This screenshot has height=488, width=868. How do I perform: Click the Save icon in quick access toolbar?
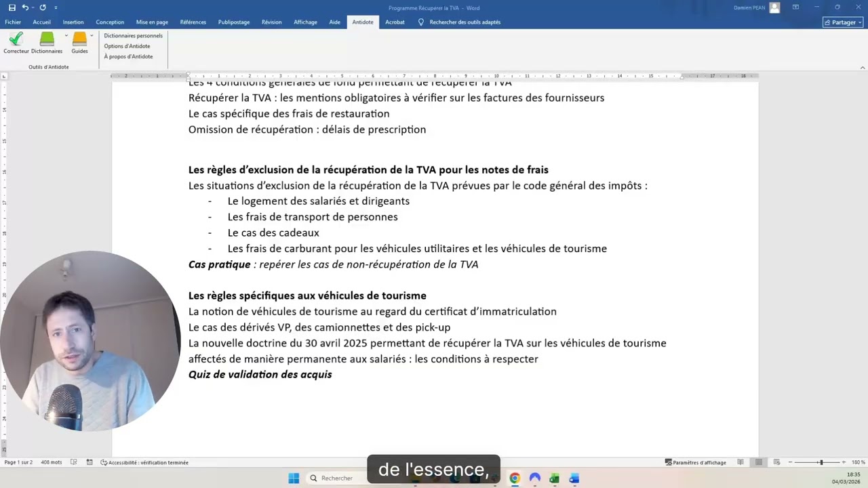(12, 7)
